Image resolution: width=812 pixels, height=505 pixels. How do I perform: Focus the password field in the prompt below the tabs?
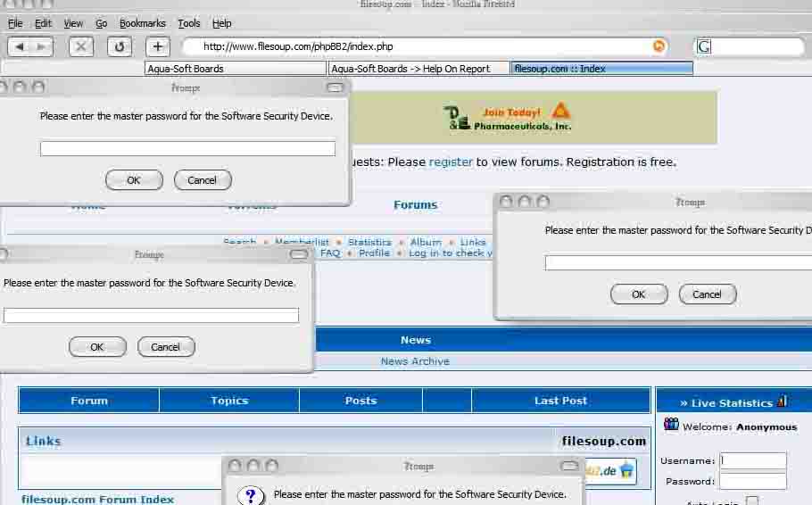[x=187, y=149]
